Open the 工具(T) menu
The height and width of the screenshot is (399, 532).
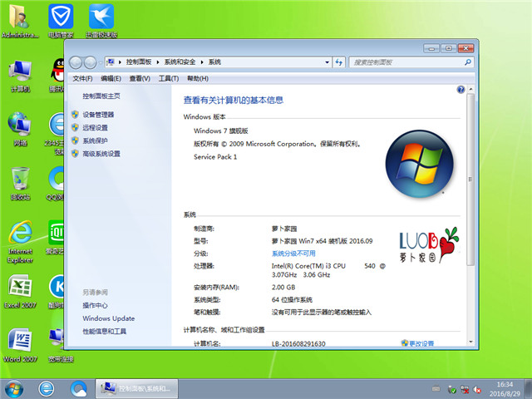coord(169,78)
